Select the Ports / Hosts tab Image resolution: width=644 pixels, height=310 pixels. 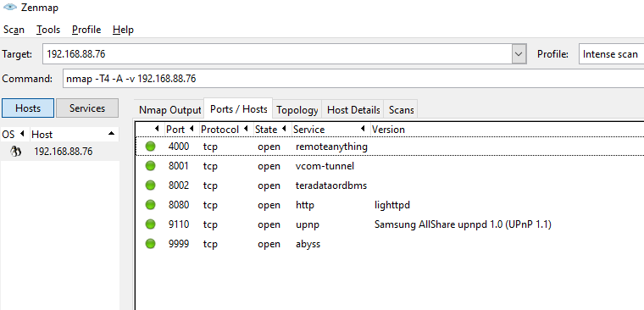tap(239, 109)
